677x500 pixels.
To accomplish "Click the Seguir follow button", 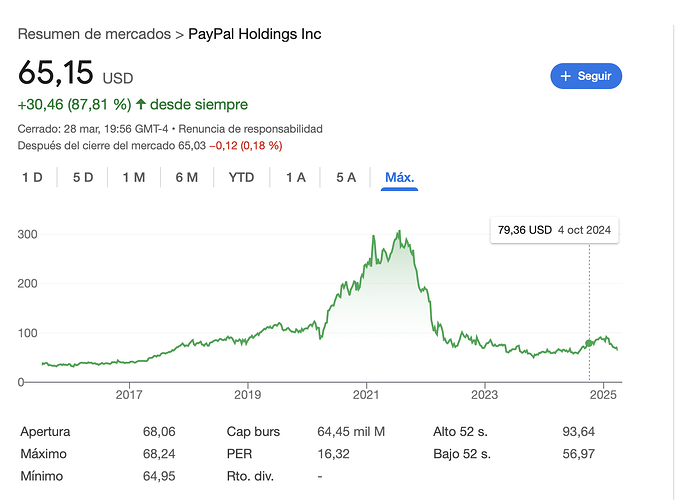I will point(586,76).
